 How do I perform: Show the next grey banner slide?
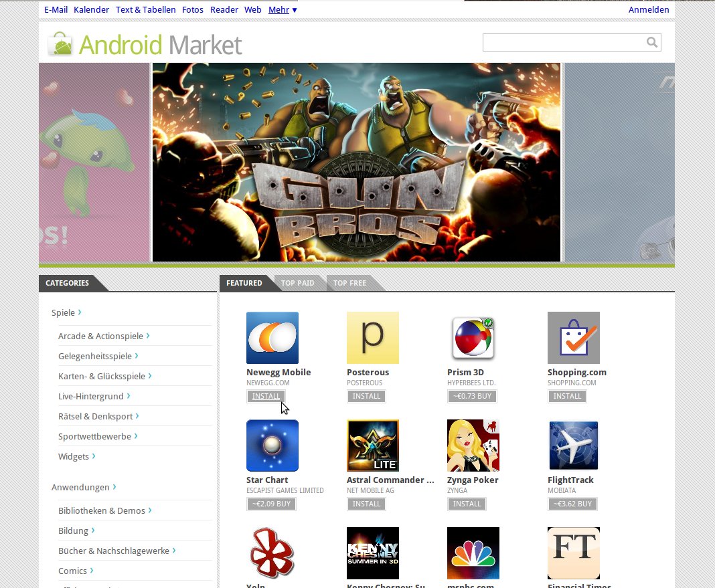620,162
